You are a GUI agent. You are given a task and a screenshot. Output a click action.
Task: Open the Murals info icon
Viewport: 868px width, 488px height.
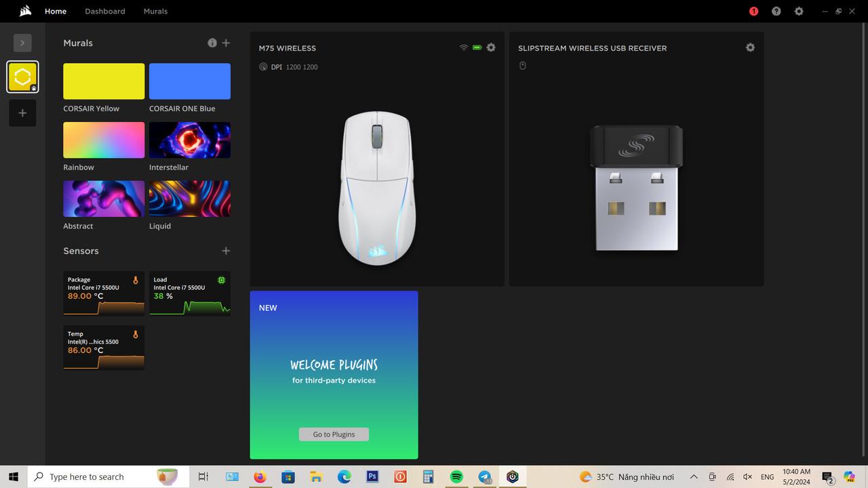coord(212,43)
